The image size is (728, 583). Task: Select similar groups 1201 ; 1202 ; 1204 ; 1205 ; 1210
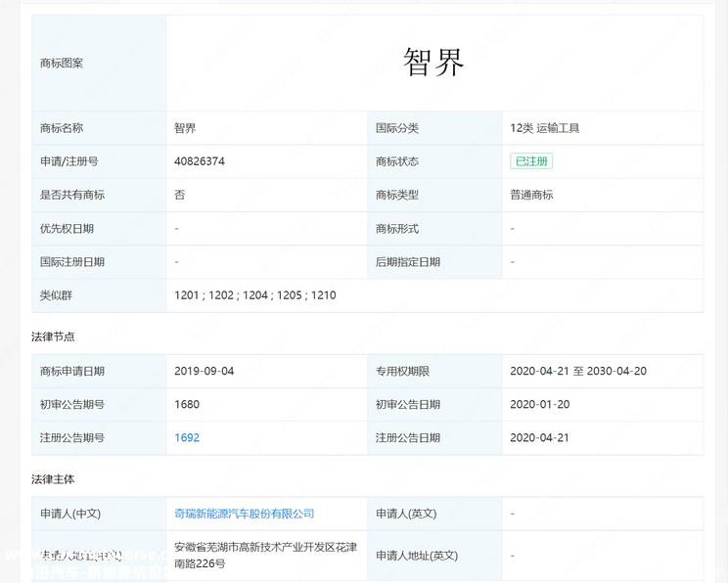(x=254, y=295)
